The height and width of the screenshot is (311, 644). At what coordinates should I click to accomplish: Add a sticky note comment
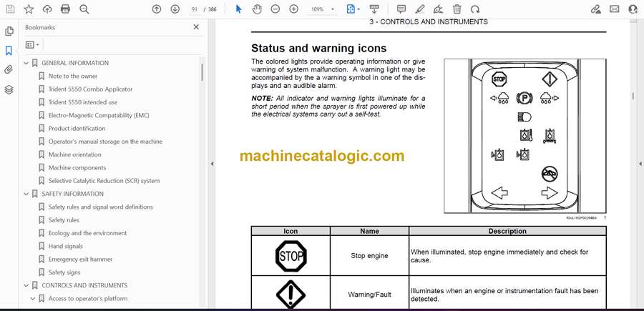[401, 9]
